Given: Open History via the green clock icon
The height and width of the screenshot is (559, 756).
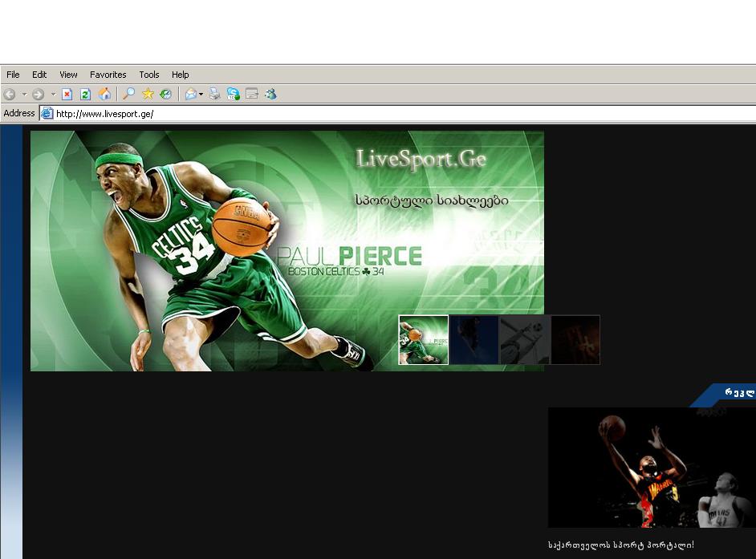Looking at the screenshot, I should pyautogui.click(x=165, y=94).
